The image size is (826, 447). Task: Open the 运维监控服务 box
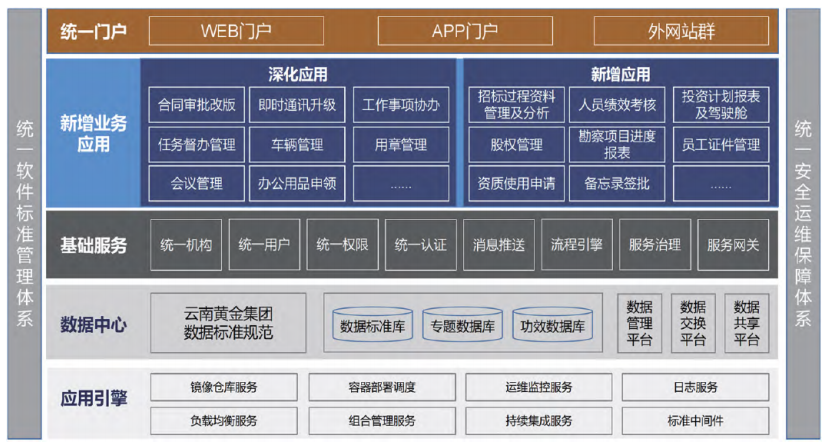click(x=538, y=387)
